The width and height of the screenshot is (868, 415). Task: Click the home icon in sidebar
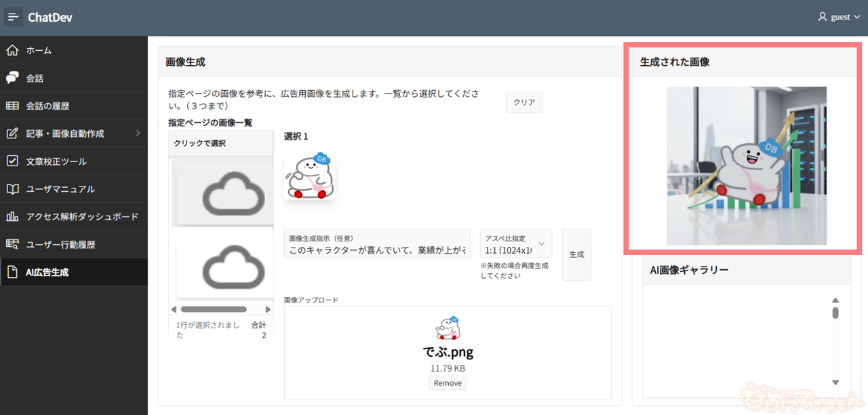click(x=13, y=50)
